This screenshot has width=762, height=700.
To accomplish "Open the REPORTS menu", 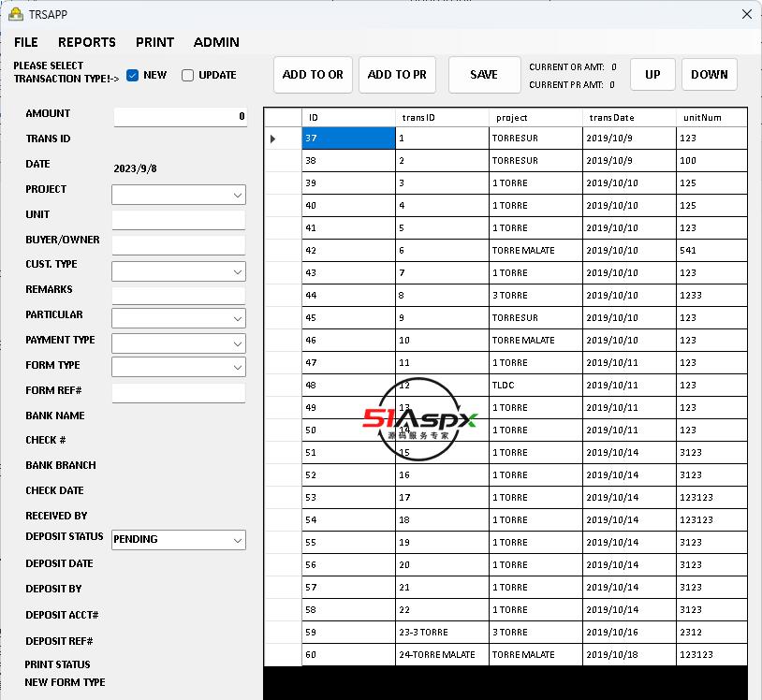I will point(87,42).
